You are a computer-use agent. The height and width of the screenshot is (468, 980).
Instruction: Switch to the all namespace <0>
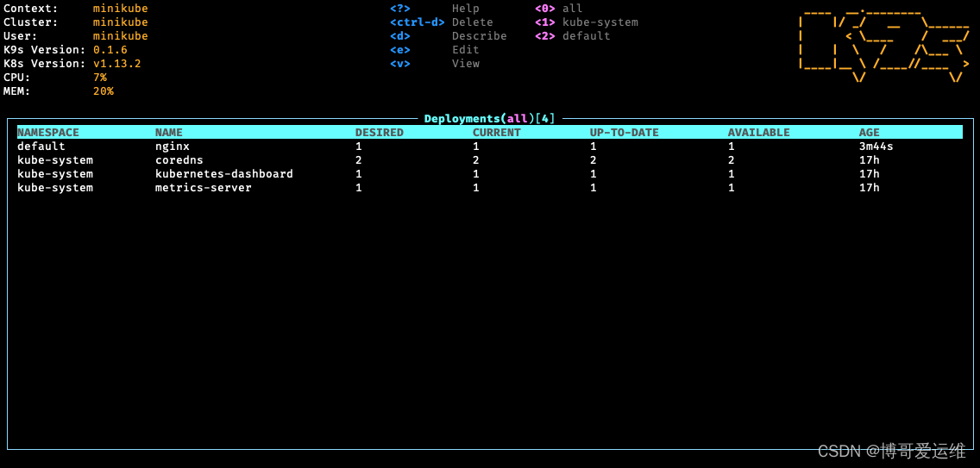[x=558, y=9]
